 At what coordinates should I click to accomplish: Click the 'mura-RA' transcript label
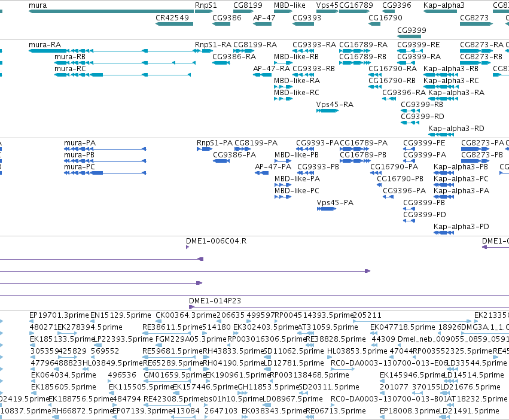[x=45, y=45]
